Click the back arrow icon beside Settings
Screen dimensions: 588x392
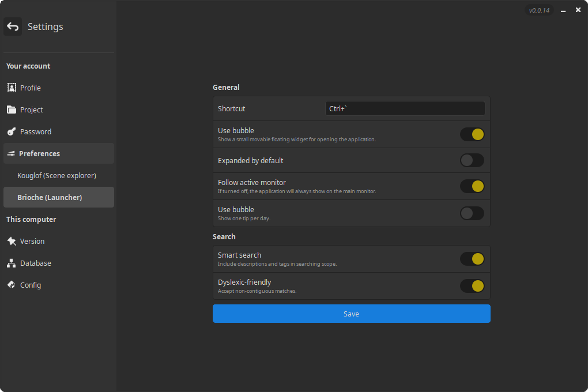13,27
